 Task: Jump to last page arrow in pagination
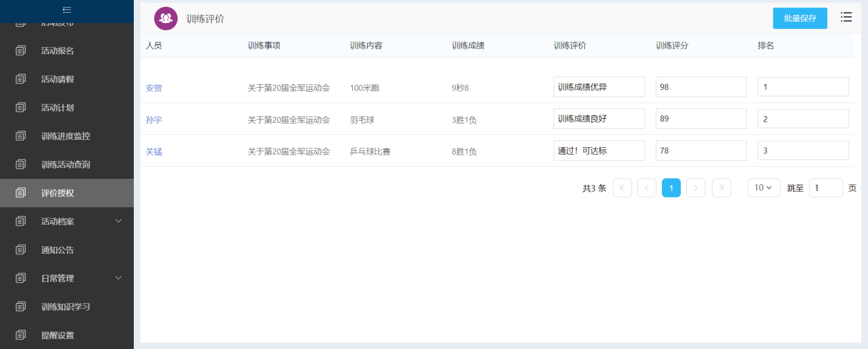pos(721,188)
